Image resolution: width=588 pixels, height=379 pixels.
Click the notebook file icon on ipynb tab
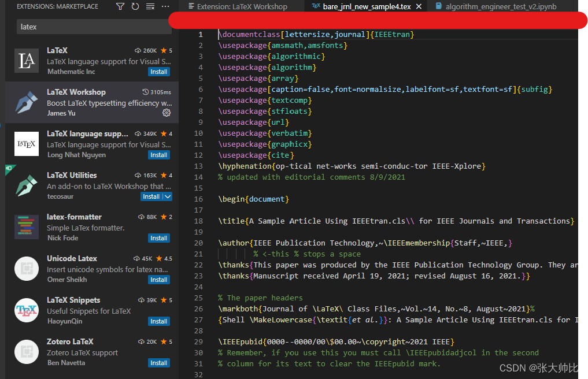coord(438,6)
